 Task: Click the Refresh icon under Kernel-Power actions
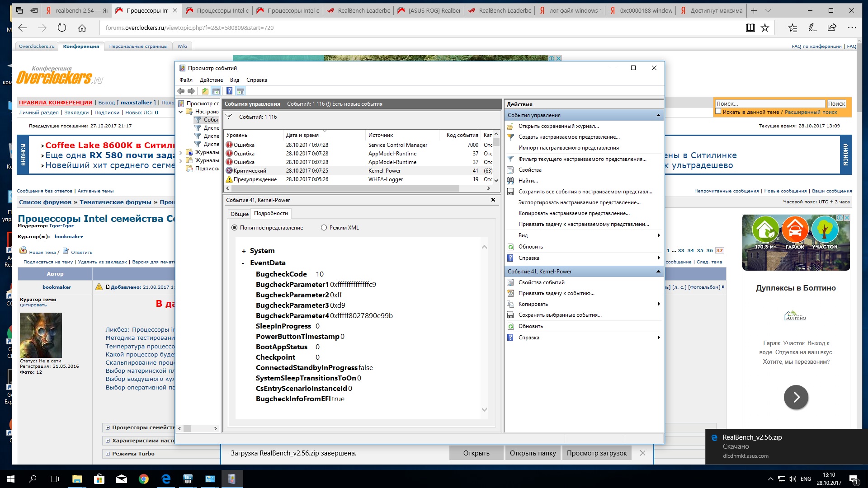(510, 326)
